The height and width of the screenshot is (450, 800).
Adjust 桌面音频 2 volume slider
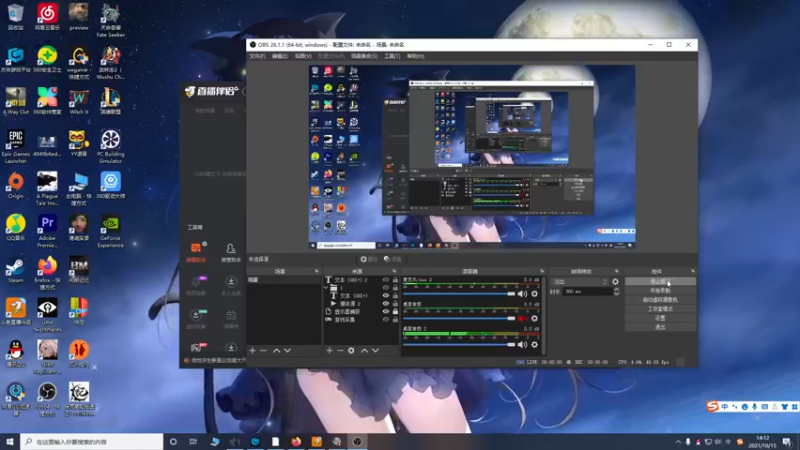pos(459,344)
